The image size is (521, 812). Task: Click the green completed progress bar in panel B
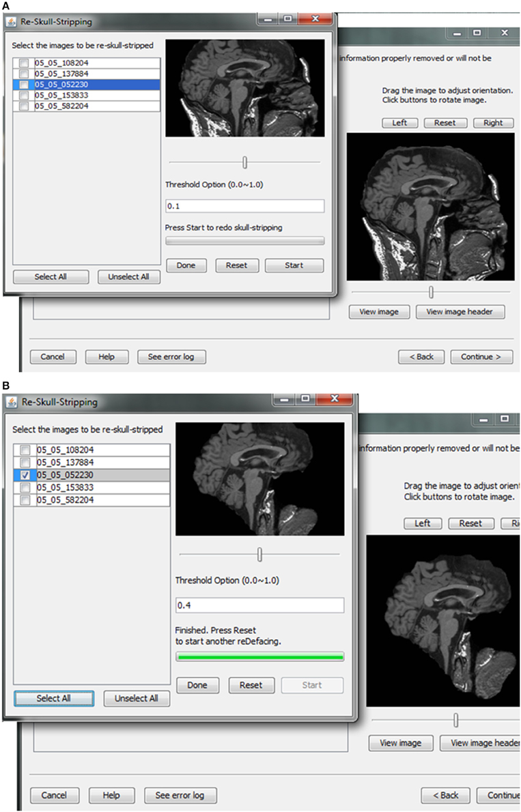point(259,657)
